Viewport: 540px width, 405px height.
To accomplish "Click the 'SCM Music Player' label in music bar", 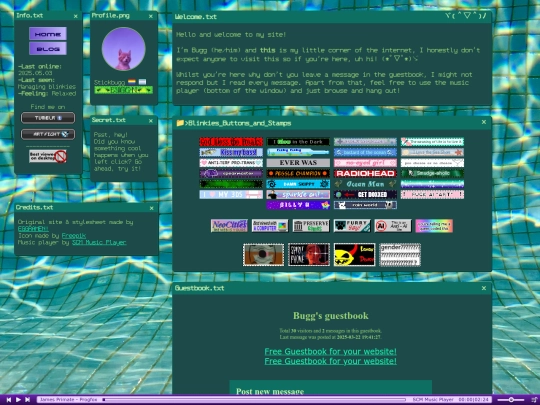I will tap(433, 399).
